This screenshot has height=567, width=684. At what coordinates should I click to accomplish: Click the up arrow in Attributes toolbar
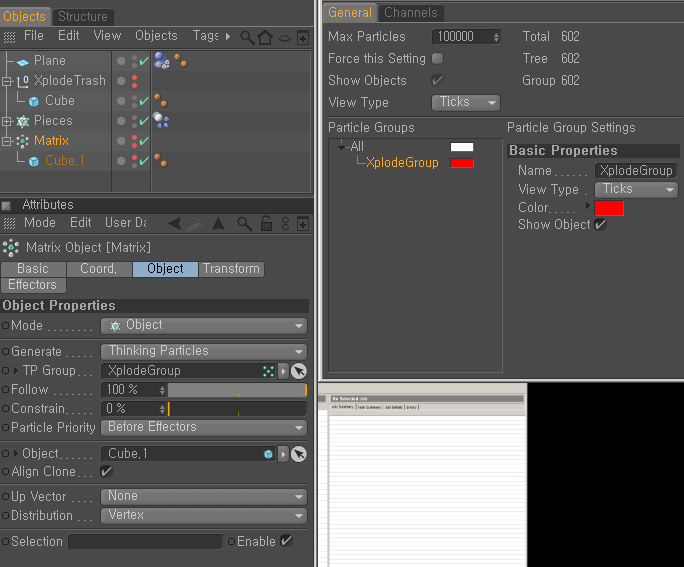(218, 224)
